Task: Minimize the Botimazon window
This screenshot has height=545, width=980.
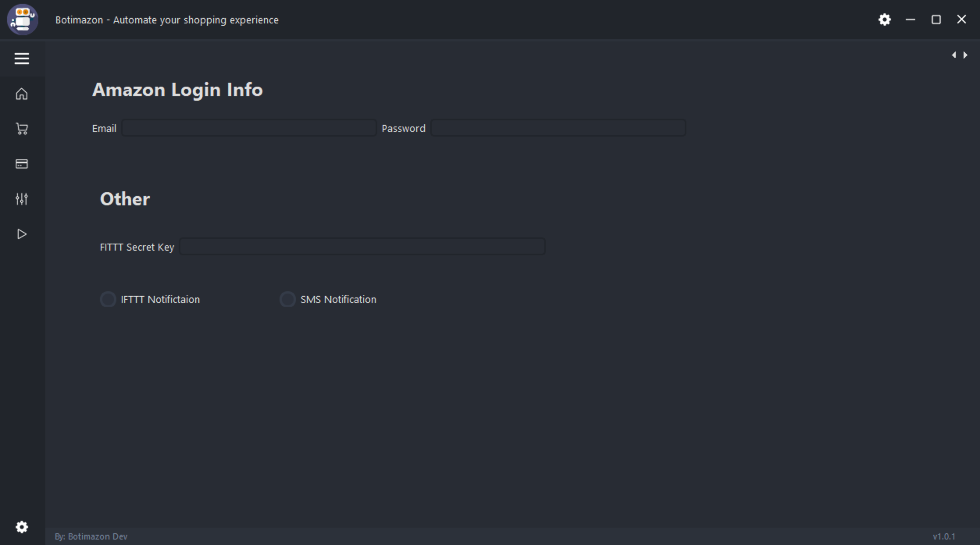Action: [911, 20]
